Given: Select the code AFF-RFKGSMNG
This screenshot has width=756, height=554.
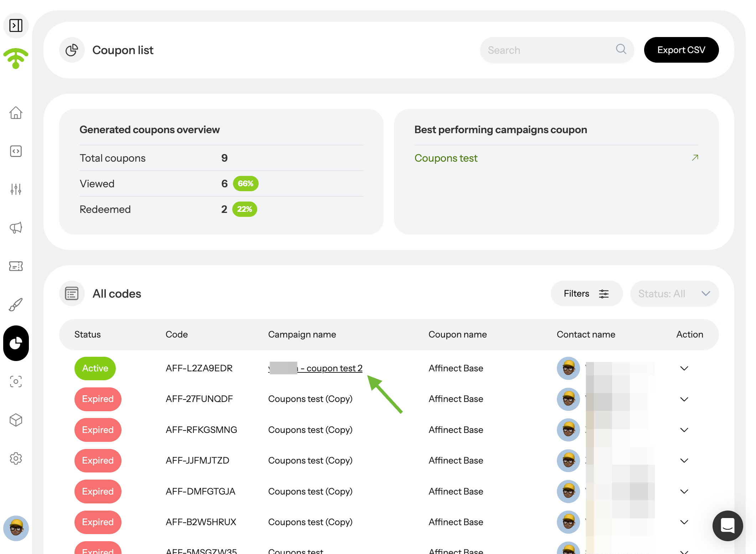Looking at the screenshot, I should coord(201,430).
